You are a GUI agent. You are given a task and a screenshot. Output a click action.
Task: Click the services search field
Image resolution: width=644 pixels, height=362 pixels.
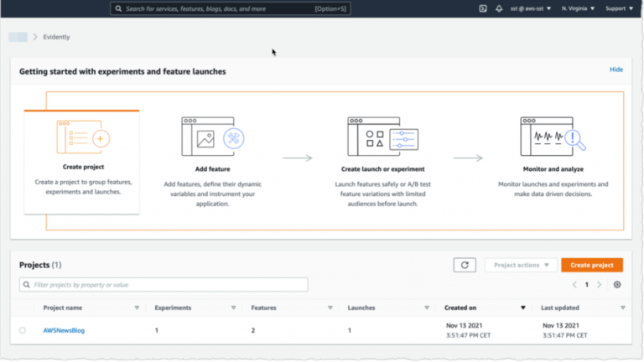(x=231, y=8)
